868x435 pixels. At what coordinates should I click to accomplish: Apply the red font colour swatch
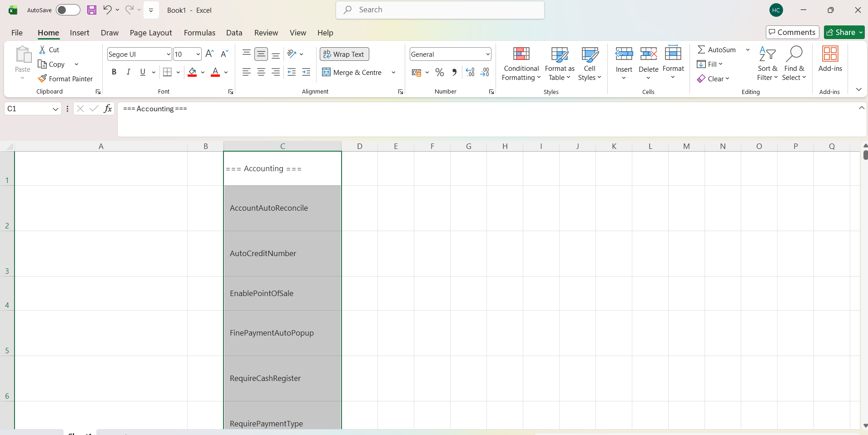click(x=215, y=72)
